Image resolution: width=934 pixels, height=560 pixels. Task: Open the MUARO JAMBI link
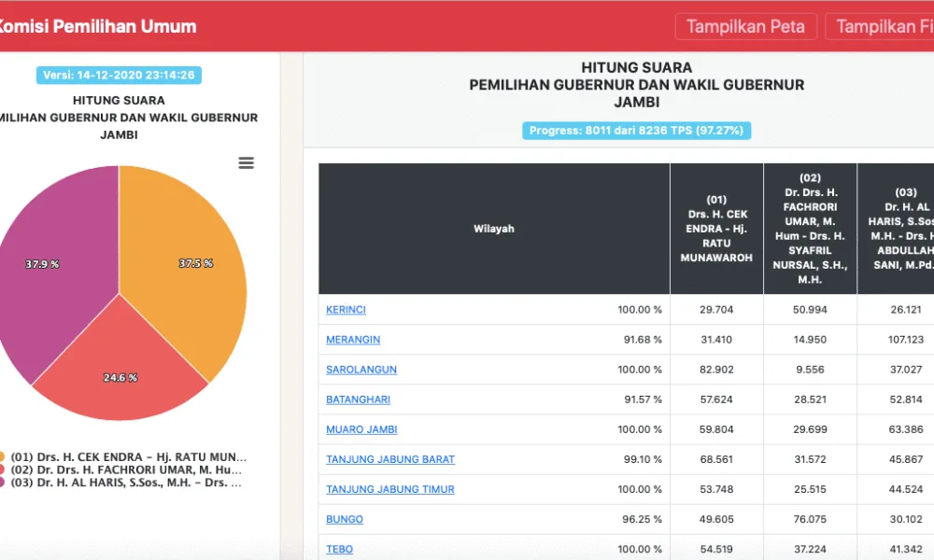(361, 429)
